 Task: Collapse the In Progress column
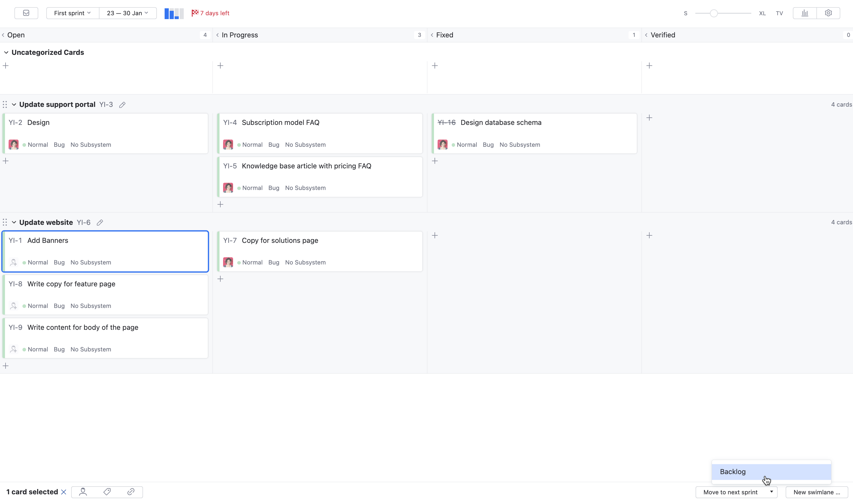coord(218,35)
